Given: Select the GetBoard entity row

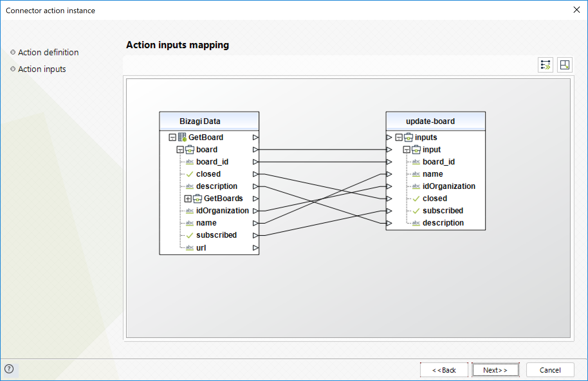Looking at the screenshot, I should (206, 137).
